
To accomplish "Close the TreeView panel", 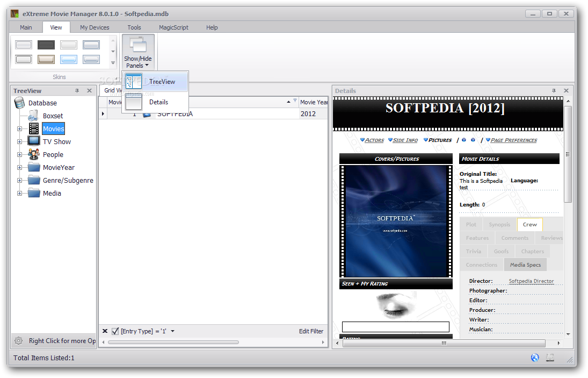I will click(x=89, y=90).
